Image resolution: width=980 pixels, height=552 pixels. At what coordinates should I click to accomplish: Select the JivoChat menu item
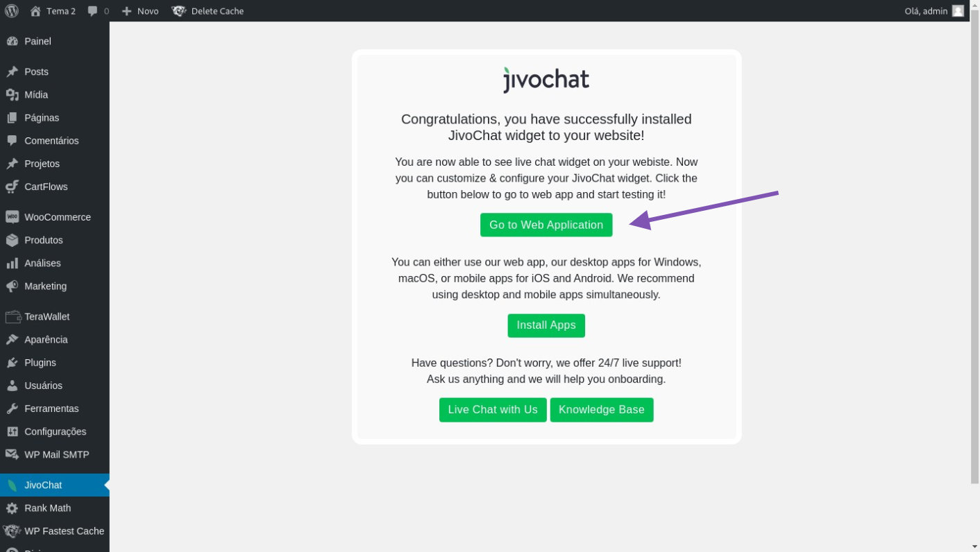(x=55, y=485)
